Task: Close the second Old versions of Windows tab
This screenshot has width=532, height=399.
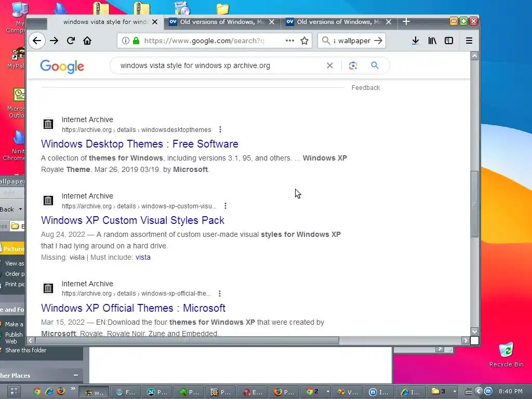Action: (x=272, y=22)
